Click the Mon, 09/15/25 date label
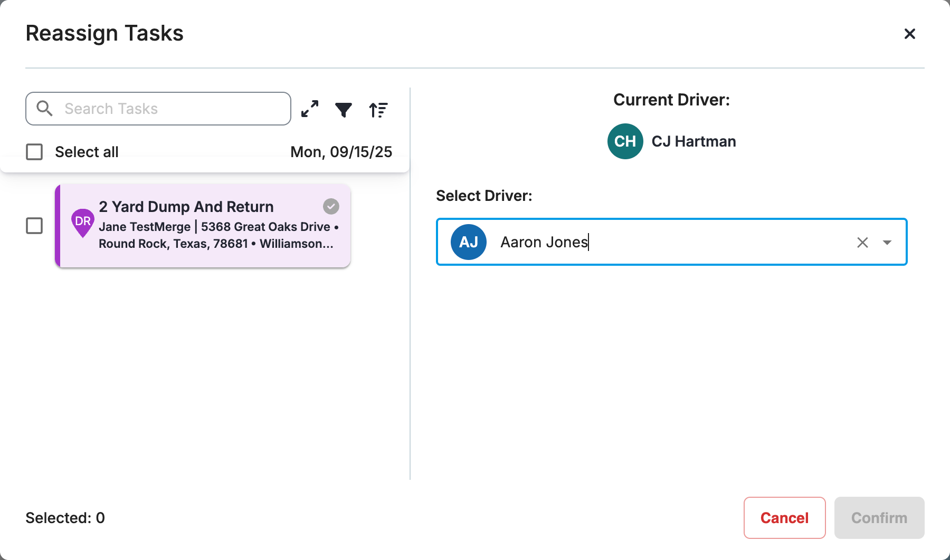Viewport: 950px width, 560px height. [x=341, y=152]
